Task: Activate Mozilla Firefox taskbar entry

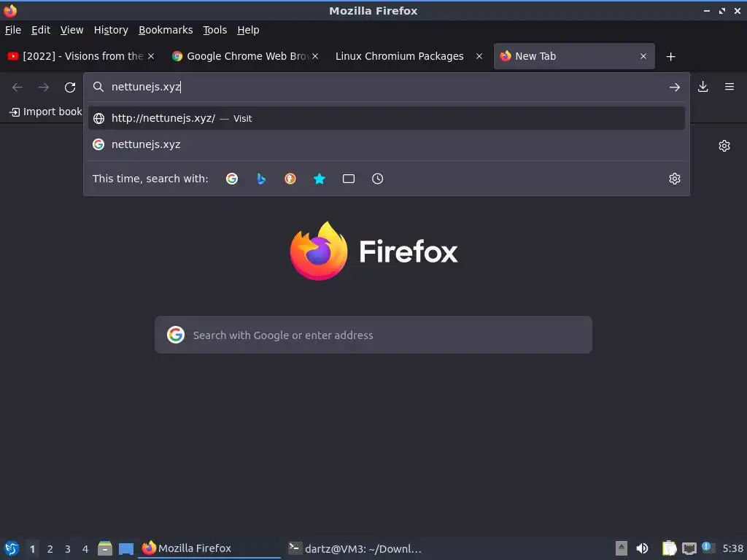Action: (209, 548)
